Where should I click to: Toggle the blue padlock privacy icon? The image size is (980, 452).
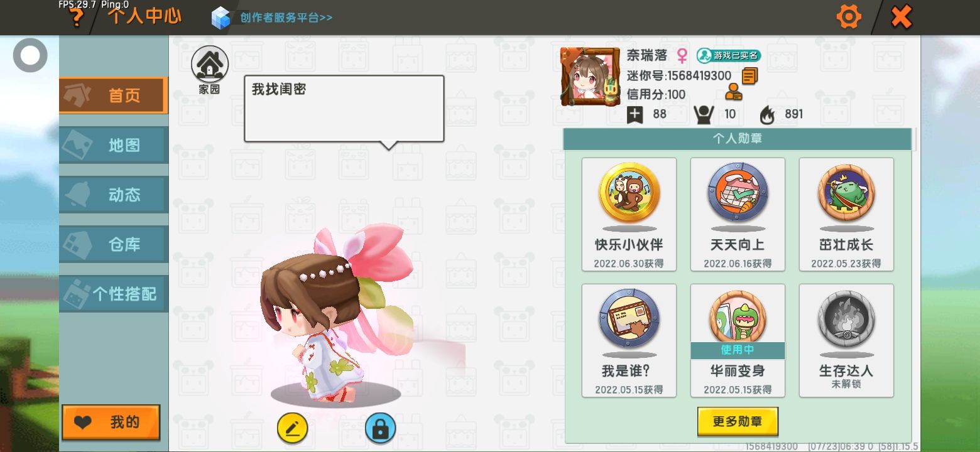pos(380,428)
